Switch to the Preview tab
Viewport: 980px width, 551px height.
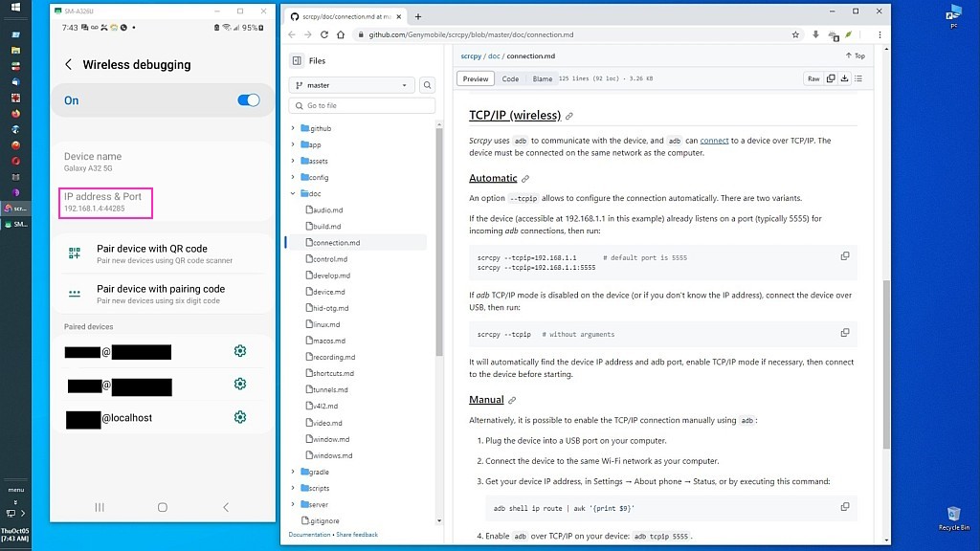[476, 78]
